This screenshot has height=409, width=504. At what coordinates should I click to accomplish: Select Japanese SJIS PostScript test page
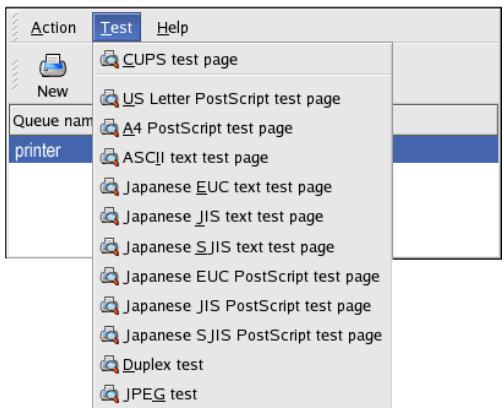point(242,335)
